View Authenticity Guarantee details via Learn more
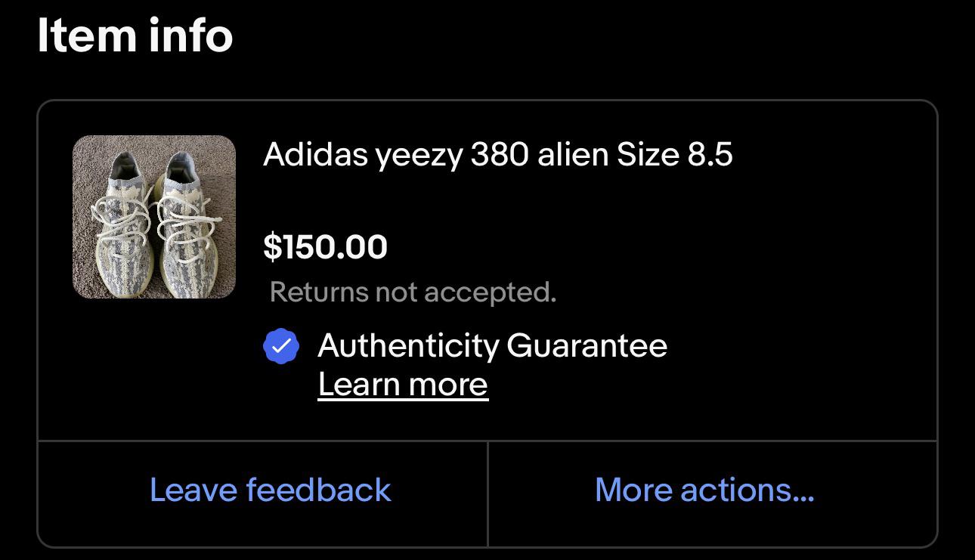The image size is (975, 560). 404,384
